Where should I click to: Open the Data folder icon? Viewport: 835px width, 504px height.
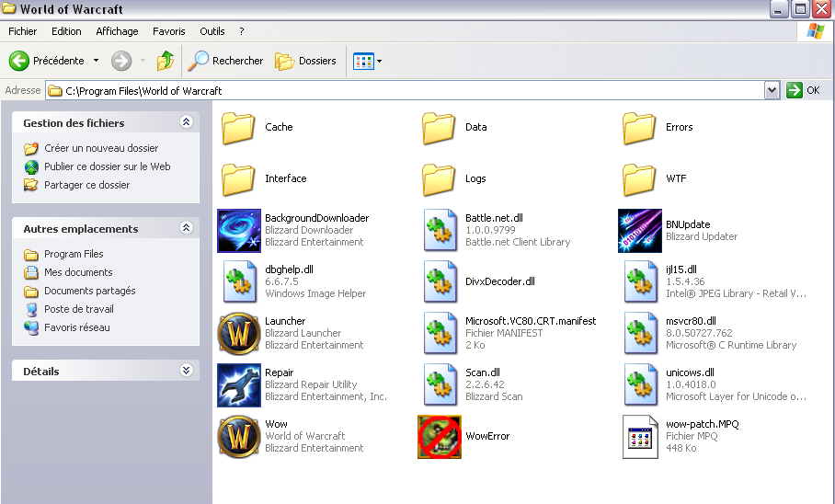[439, 128]
